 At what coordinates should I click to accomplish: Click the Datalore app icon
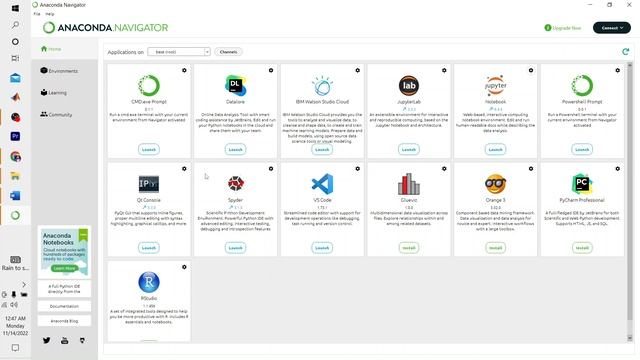point(236,85)
